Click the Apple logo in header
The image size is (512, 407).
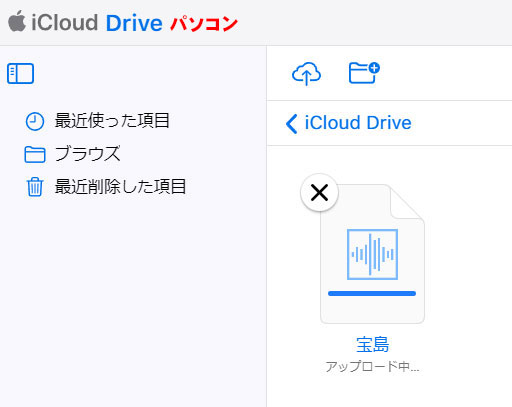pos(17,22)
